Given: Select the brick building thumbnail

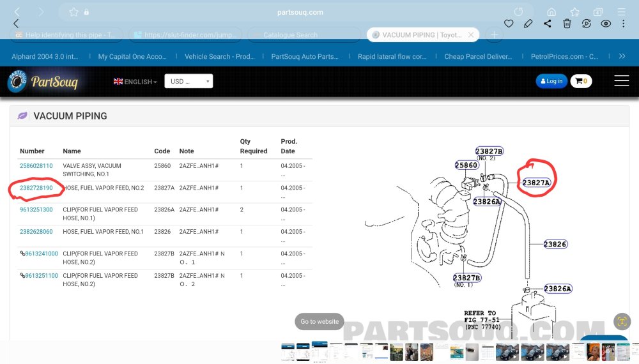Looking at the screenshot, I should [x=427, y=351].
